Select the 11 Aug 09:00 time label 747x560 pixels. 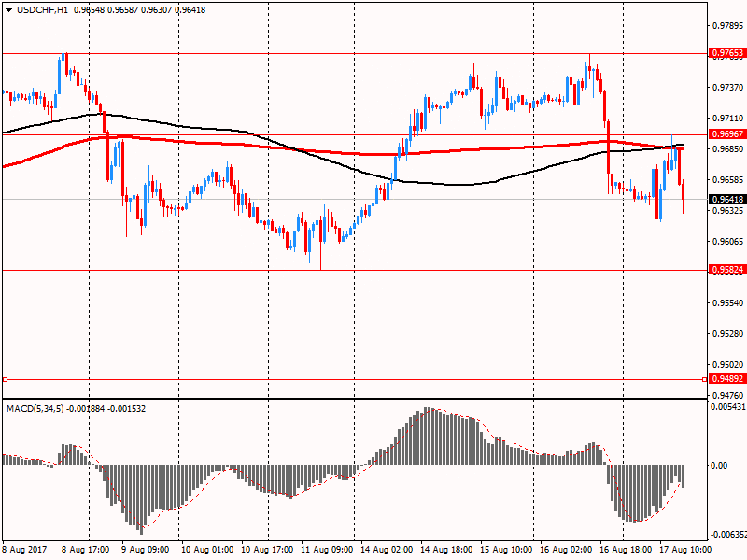pos(327,550)
